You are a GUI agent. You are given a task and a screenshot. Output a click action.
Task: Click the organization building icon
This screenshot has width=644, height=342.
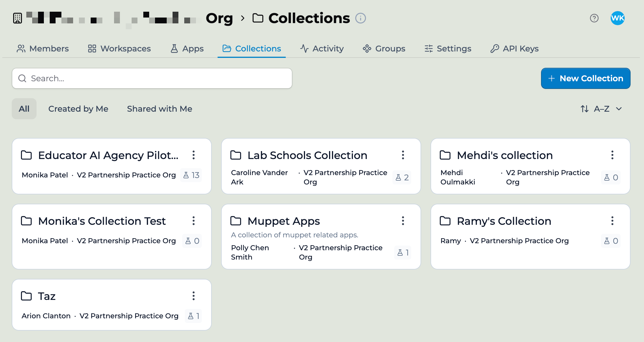pyautogui.click(x=18, y=18)
